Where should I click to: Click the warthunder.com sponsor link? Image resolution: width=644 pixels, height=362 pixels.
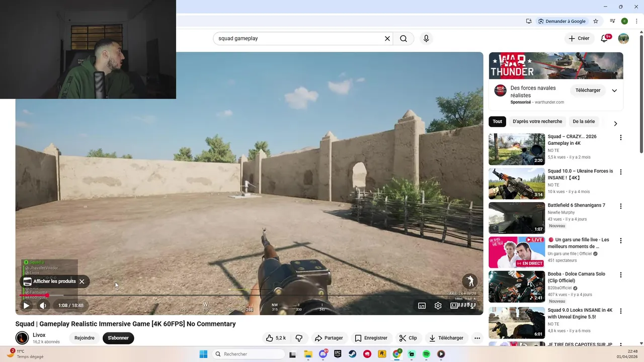coord(549,102)
